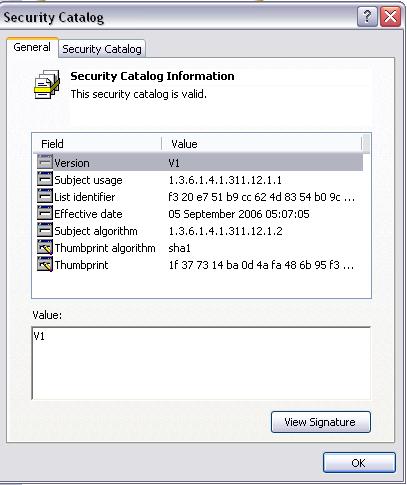
Task: Click the Version field icon
Action: 45,162
